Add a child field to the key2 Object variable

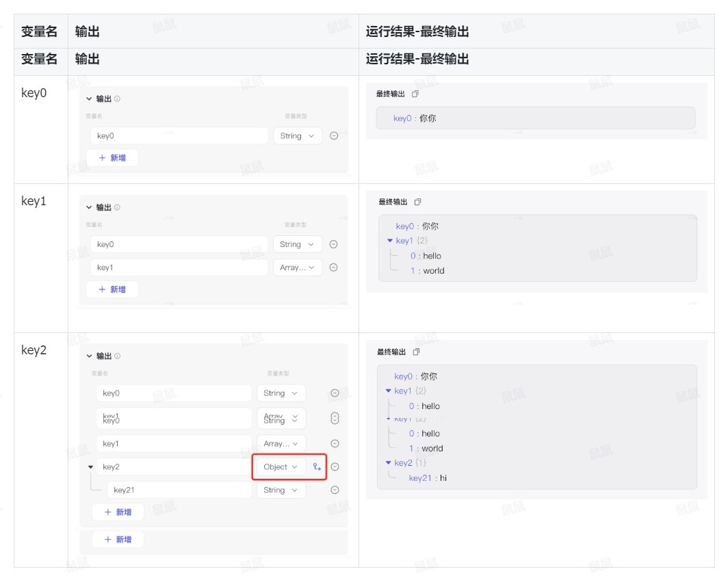[x=317, y=467]
